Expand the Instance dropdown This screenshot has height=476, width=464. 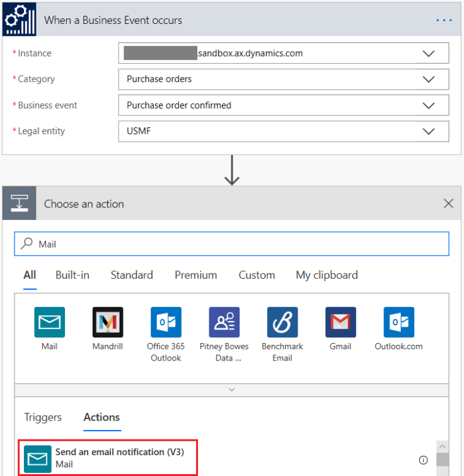(429, 54)
